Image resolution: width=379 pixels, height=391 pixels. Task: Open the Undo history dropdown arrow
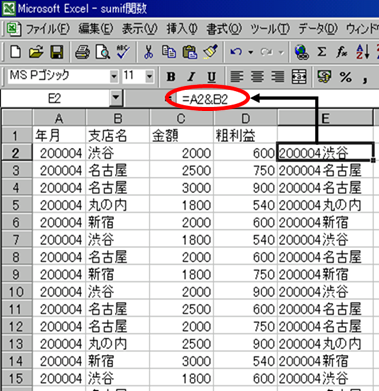click(x=250, y=52)
